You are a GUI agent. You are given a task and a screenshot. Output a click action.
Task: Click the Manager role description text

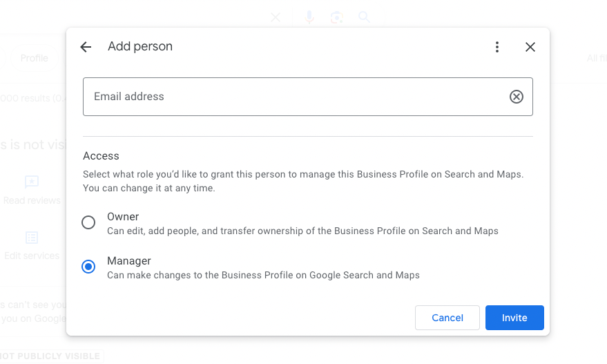(263, 275)
